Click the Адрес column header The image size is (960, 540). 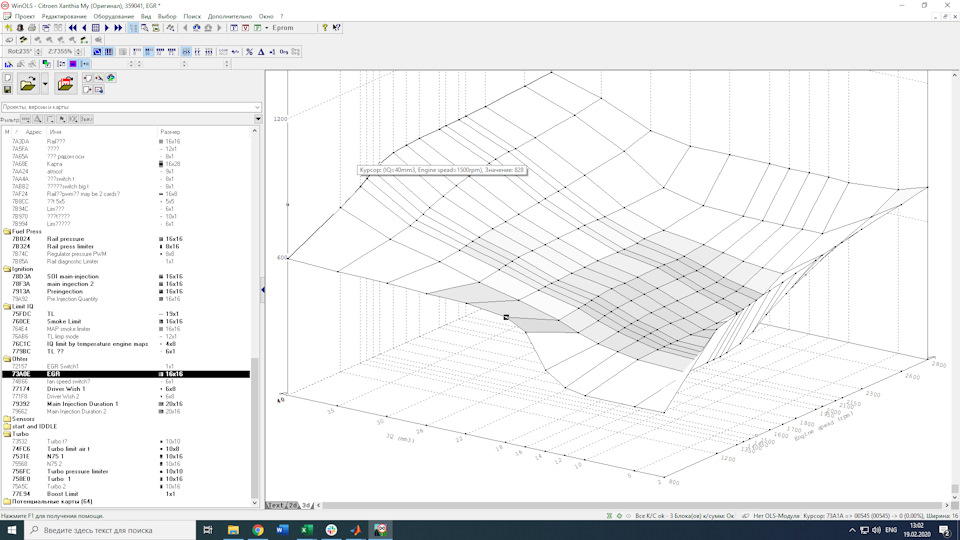(x=33, y=132)
